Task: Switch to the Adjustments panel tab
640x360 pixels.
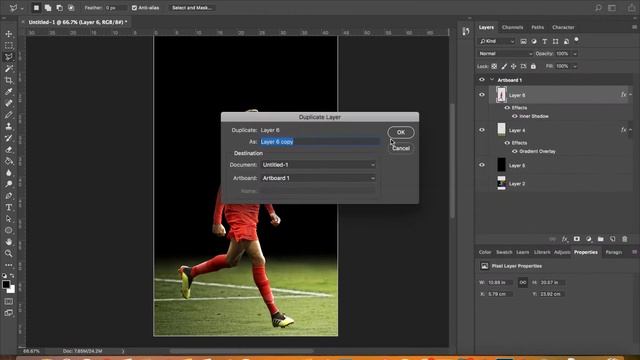Action: coord(562,252)
